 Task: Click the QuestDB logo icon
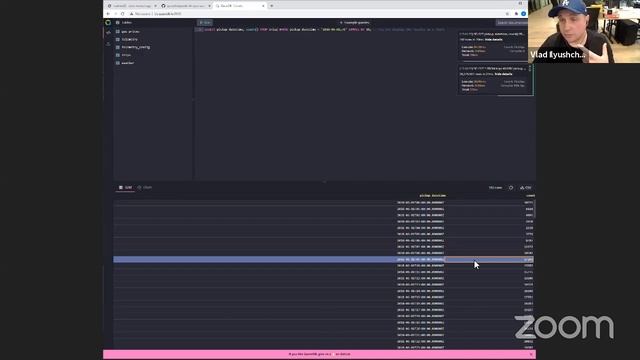coord(108,22)
